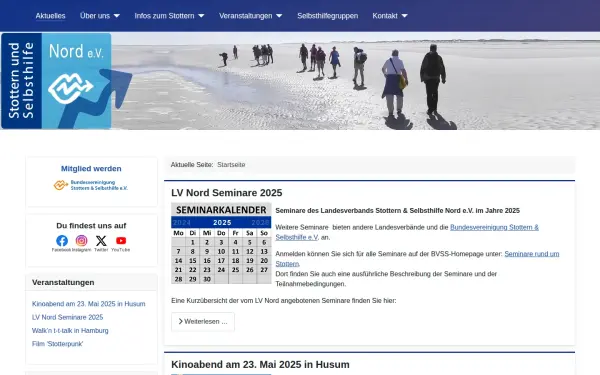
Task: Open the Instagram icon link
Action: (x=81, y=241)
